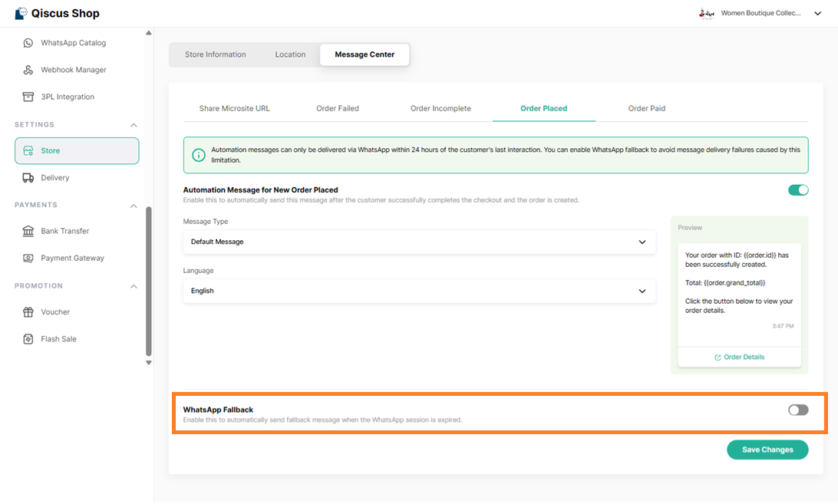Image resolution: width=838 pixels, height=504 pixels.
Task: Click the sidebar scroll down arrow
Action: click(x=149, y=362)
